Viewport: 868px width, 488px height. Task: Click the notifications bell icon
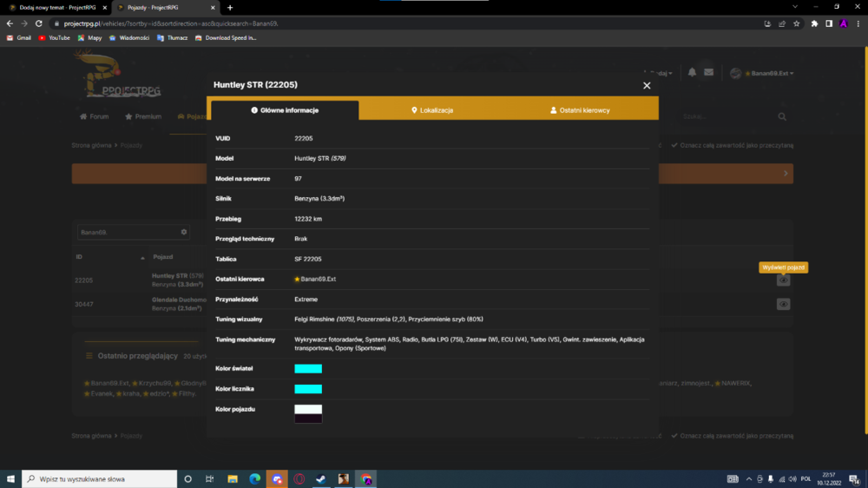click(692, 73)
